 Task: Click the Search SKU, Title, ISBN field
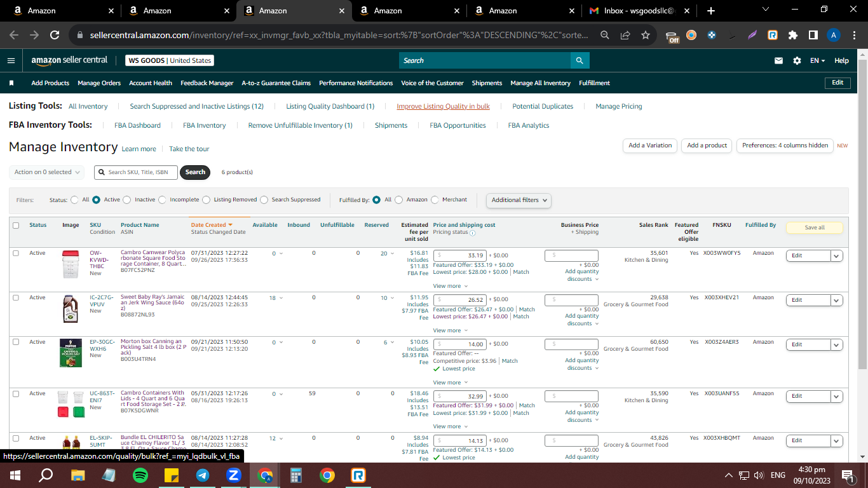tap(136, 172)
